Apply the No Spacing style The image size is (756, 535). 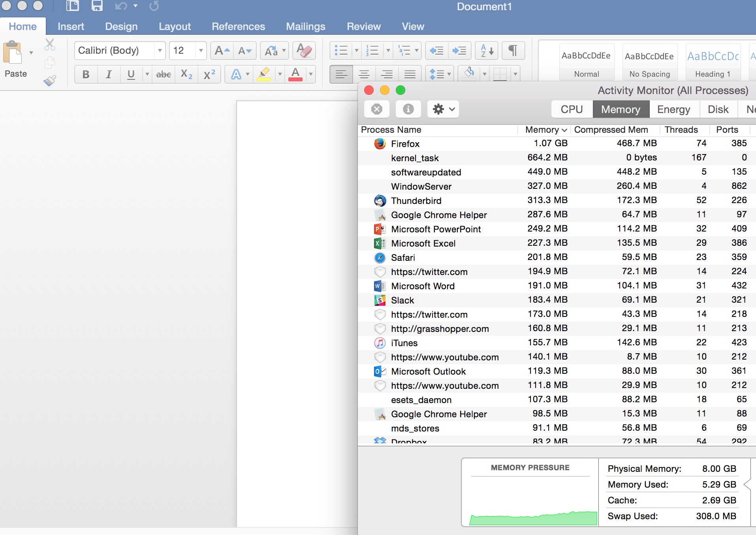(650, 62)
